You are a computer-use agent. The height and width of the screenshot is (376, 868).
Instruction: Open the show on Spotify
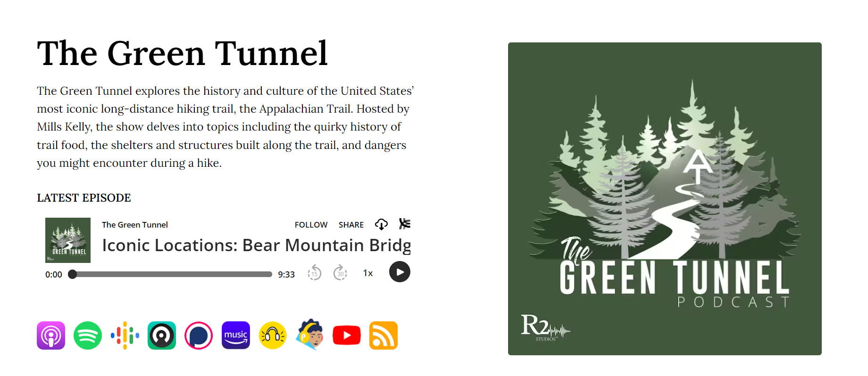click(88, 335)
